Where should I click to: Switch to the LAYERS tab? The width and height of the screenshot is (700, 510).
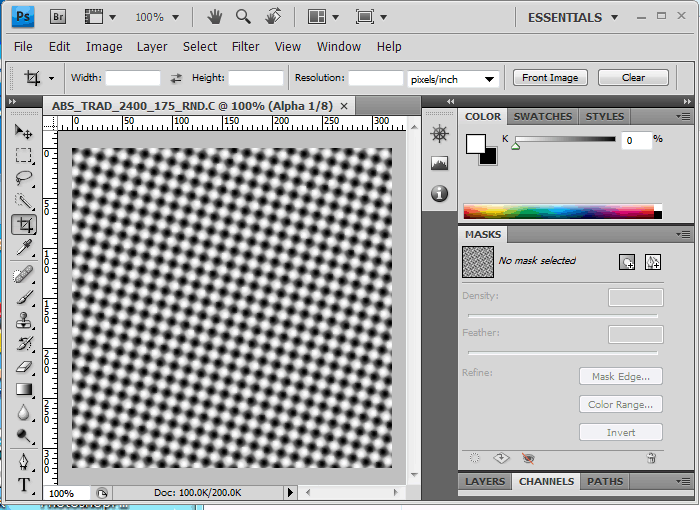point(485,481)
